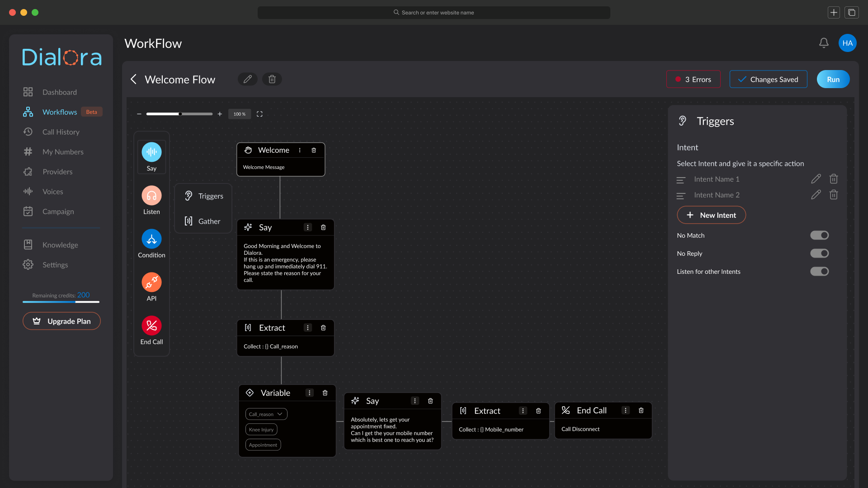Select the API tool icon
Screen dimensions: 868x488
151,282
